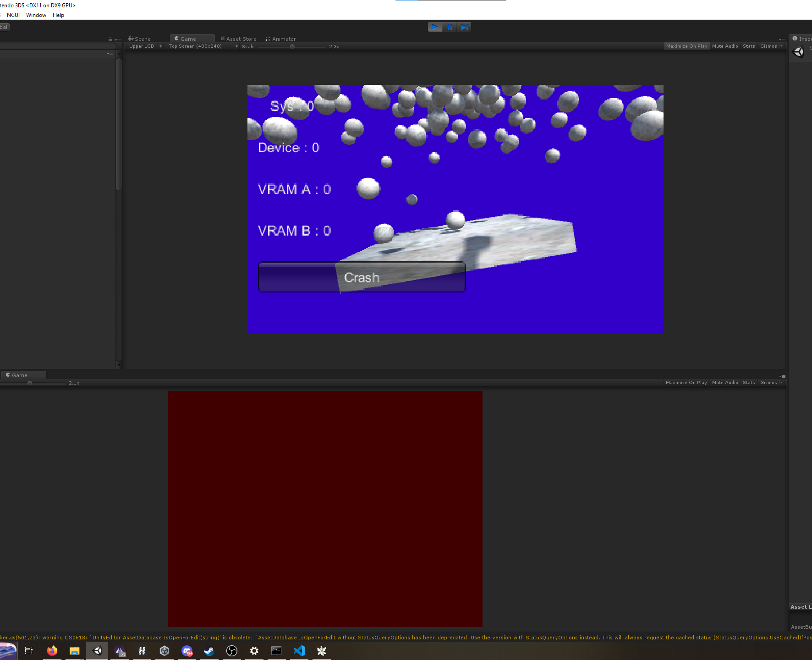Open the Window menu
The image size is (812, 660).
(x=36, y=15)
